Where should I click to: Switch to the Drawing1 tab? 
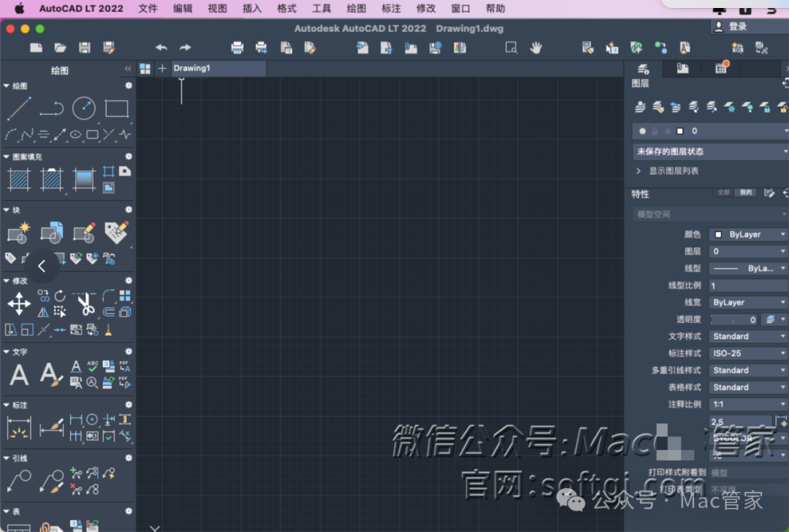(x=218, y=69)
